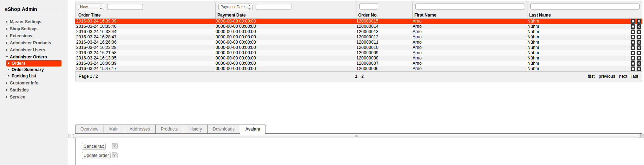Click delete X icon for order 120000014
644x165 pixels.
(x=639, y=26)
